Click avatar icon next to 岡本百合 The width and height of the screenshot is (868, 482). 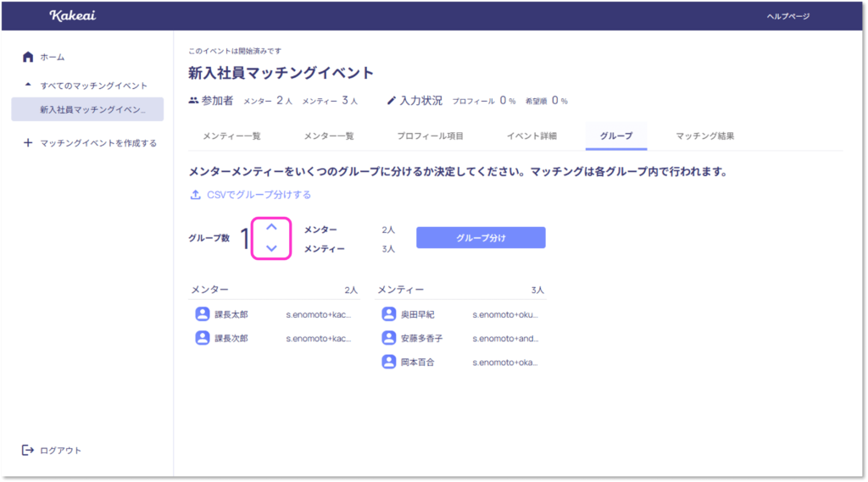(388, 362)
